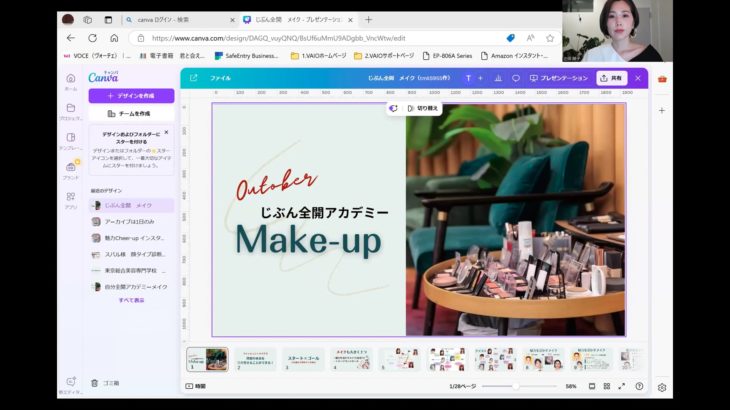Open the Brand icon in sidebar
The height and width of the screenshot is (410, 730).
coord(71,170)
